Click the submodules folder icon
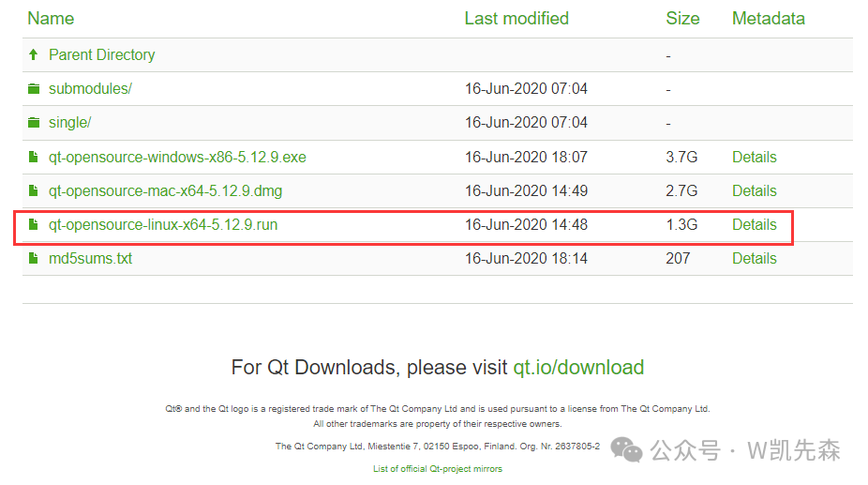Image resolution: width=868 pixels, height=485 pixels. [34, 89]
